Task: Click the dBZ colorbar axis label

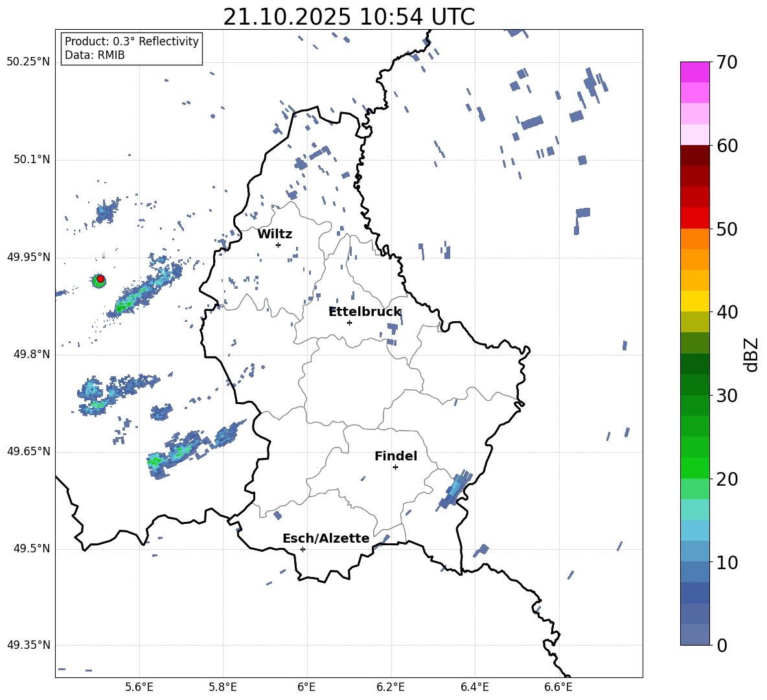Action: (752, 355)
